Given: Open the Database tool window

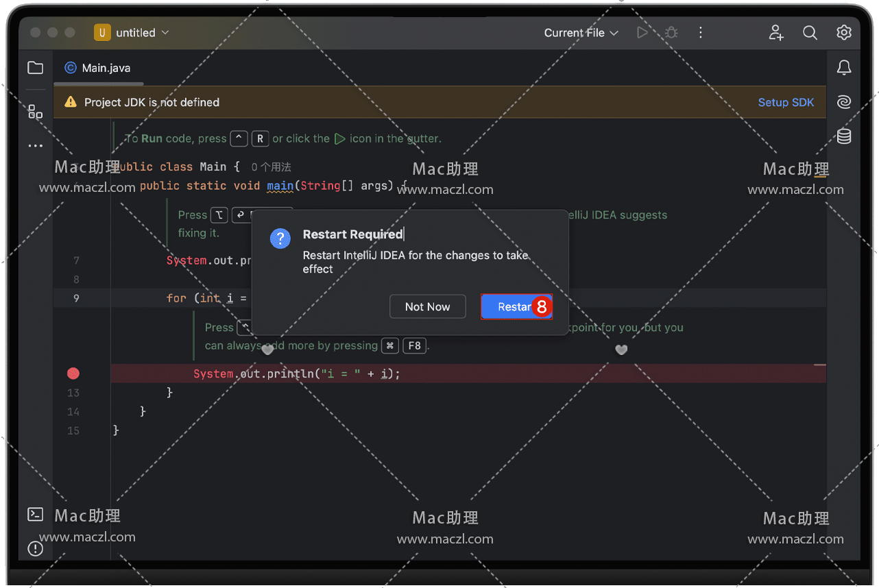Looking at the screenshot, I should point(844,136).
